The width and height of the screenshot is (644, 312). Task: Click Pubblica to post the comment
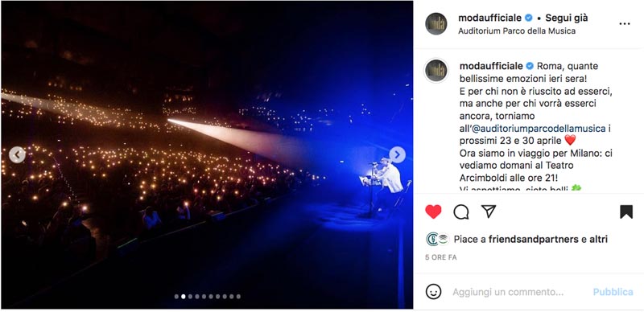pos(613,292)
